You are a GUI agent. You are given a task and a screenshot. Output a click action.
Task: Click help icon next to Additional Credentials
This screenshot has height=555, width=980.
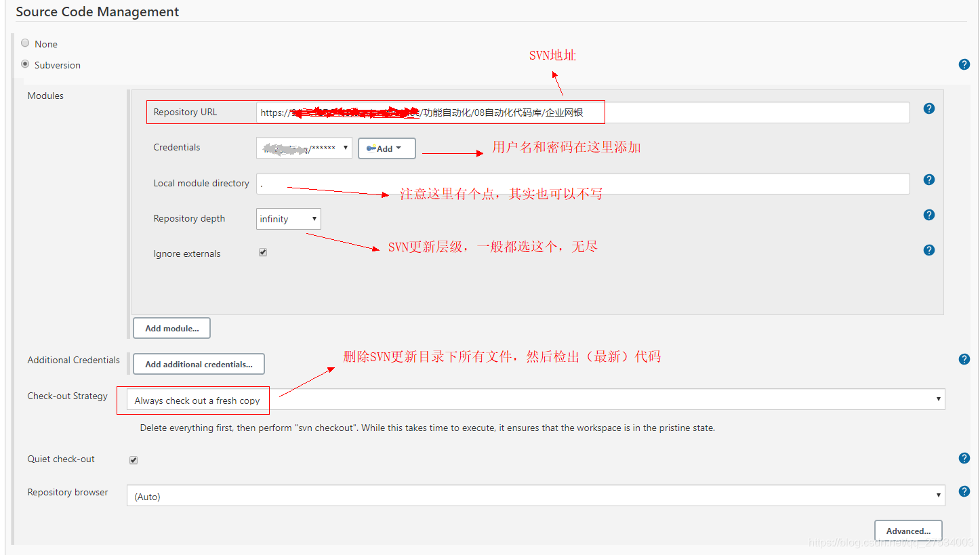(x=964, y=358)
